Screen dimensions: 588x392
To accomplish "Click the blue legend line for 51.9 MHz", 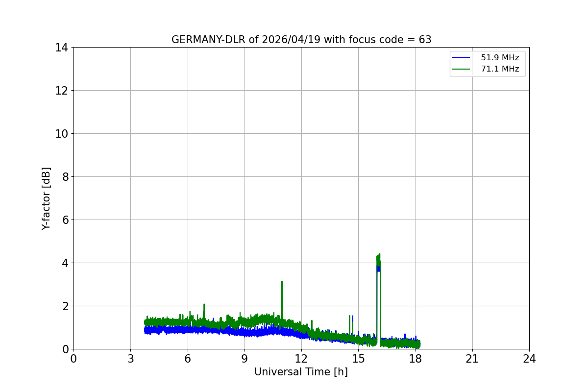I will [x=462, y=58].
